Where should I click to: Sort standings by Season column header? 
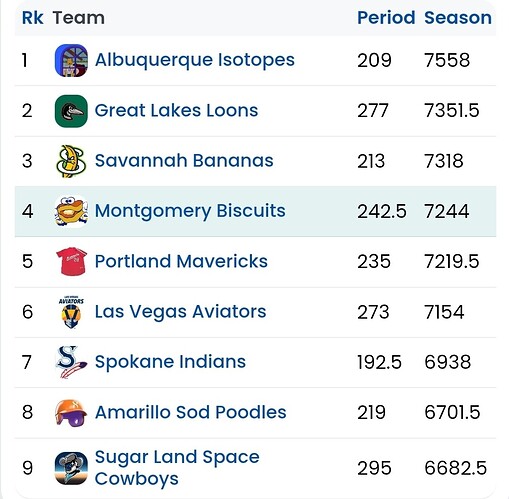click(458, 18)
